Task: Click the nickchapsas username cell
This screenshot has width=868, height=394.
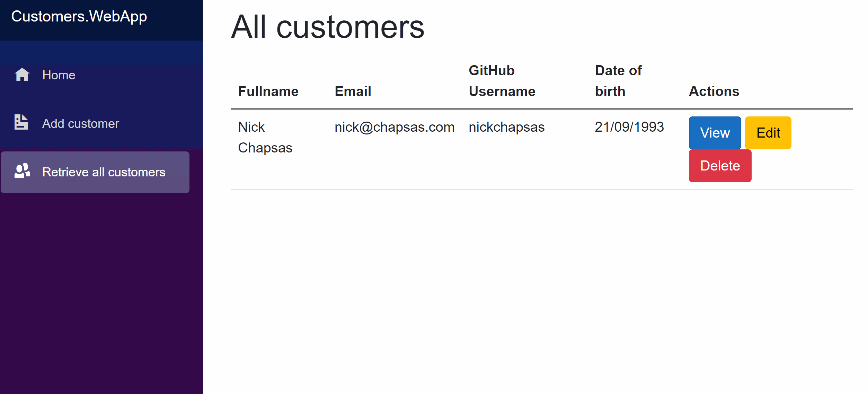Action: point(506,127)
